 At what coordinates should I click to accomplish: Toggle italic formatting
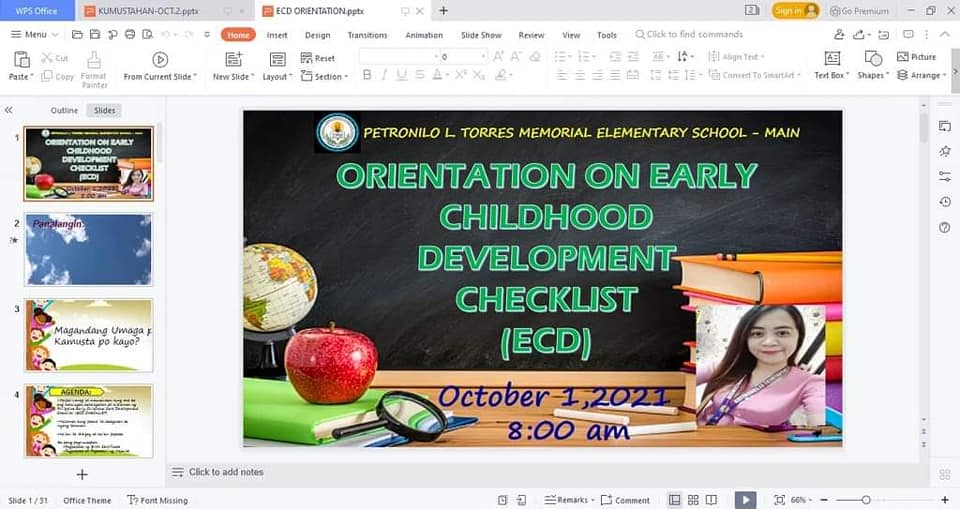pyautogui.click(x=384, y=75)
